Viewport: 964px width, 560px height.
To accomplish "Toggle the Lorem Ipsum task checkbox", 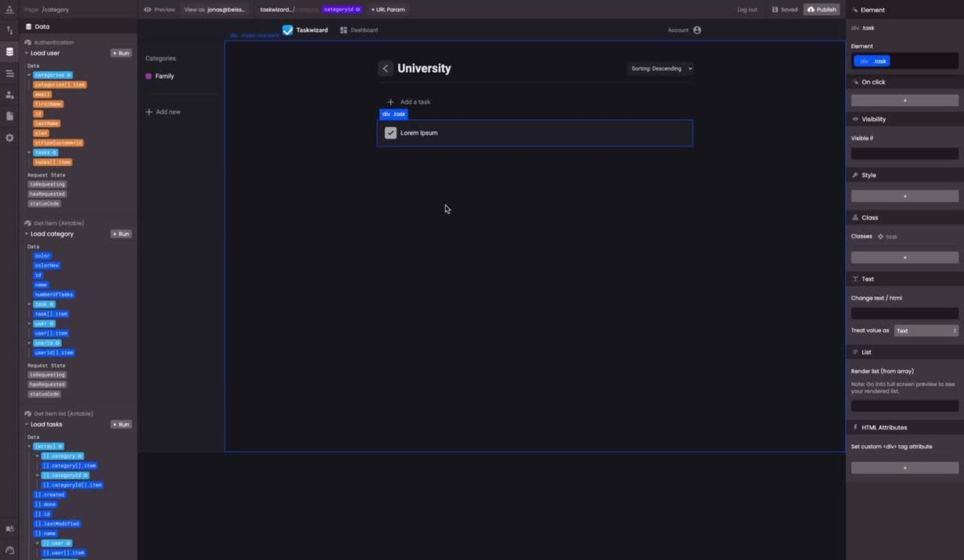I will click(x=391, y=133).
